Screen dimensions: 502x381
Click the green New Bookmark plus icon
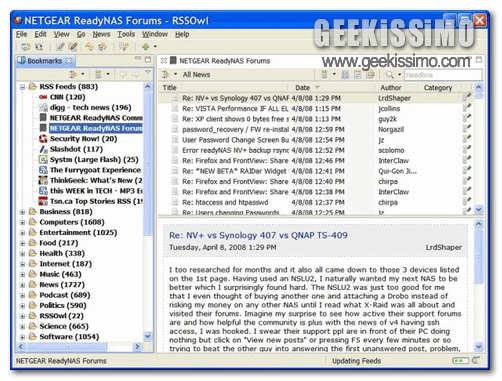[x=145, y=47]
